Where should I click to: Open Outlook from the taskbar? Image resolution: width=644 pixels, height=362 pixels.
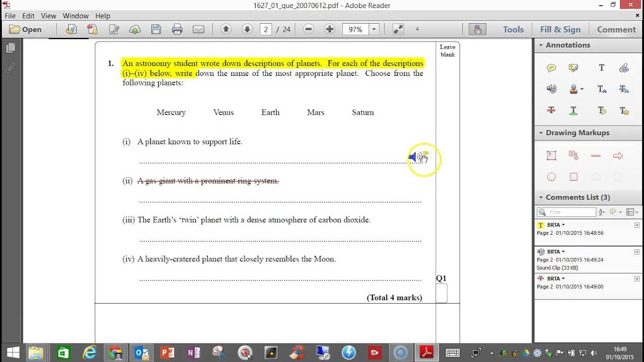pos(141,353)
